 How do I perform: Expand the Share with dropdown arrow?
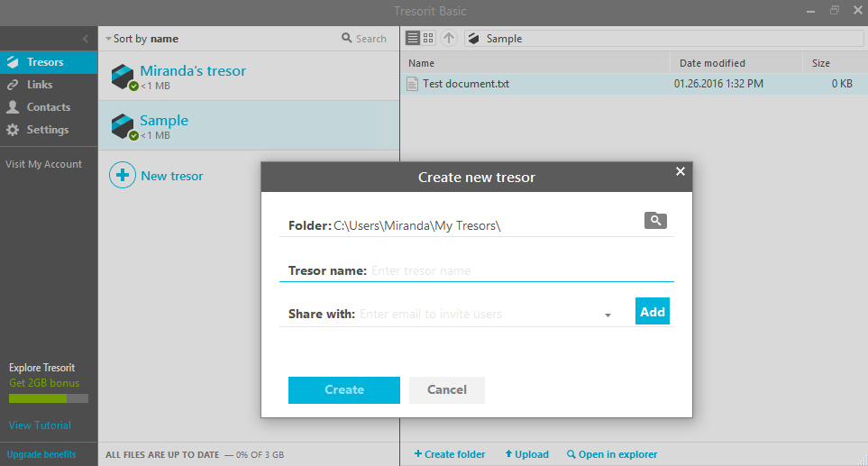click(608, 315)
